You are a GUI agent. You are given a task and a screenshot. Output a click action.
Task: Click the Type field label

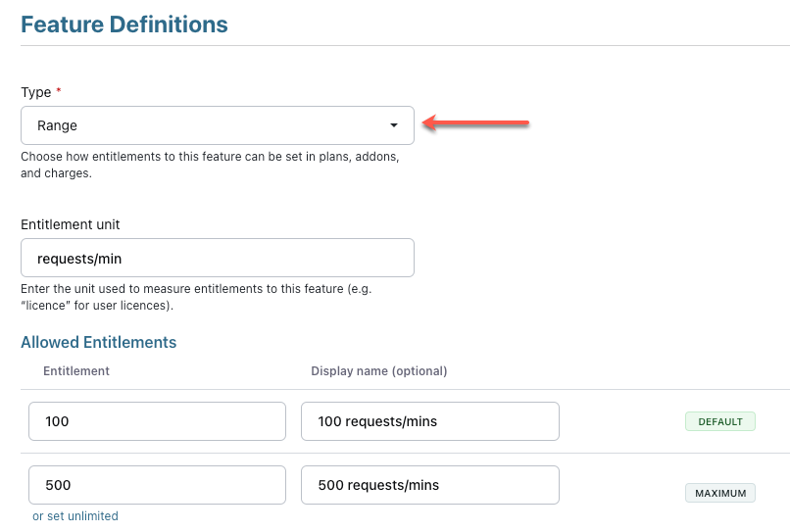click(36, 92)
